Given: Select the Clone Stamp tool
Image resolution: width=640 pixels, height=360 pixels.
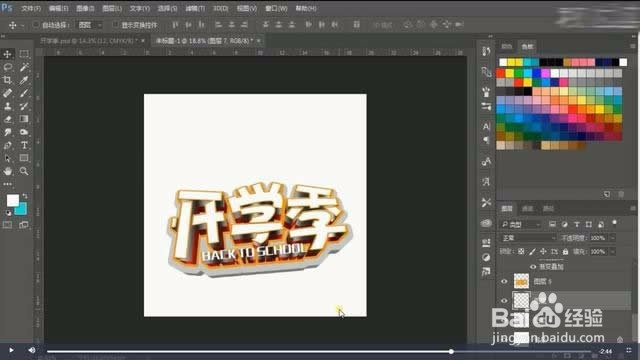Looking at the screenshot, I should tap(7, 106).
